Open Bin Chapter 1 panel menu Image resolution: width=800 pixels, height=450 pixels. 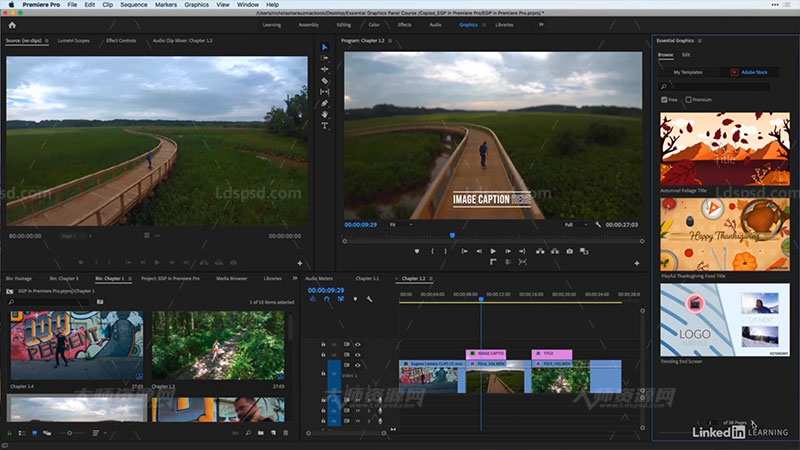pyautogui.click(x=130, y=279)
